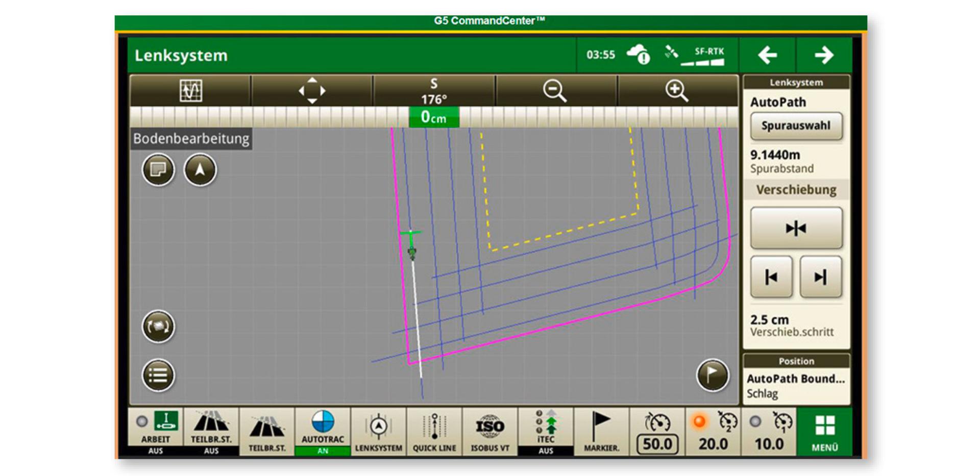Click the Lenksystem page title
This screenshot has height=476, width=980.
tap(181, 55)
